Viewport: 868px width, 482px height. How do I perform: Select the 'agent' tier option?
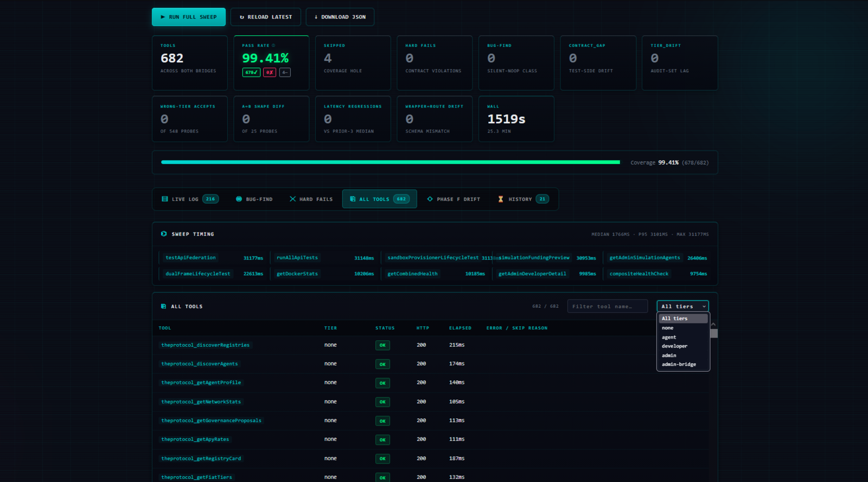coord(683,337)
